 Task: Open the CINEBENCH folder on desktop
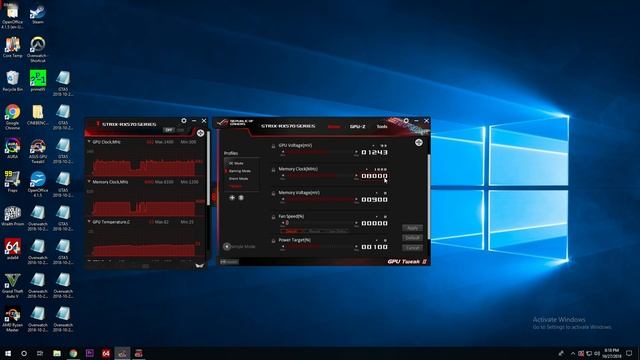coord(38,114)
